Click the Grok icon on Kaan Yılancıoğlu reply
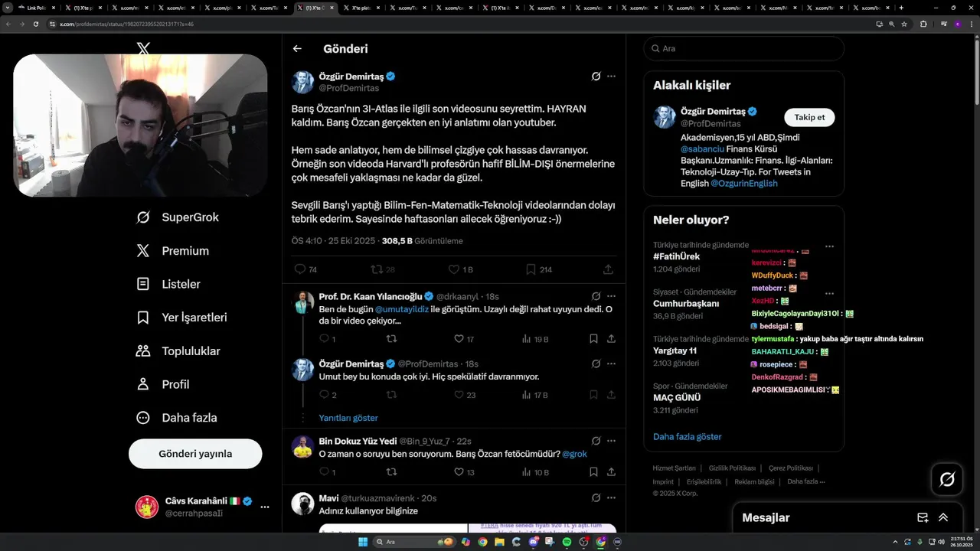The height and width of the screenshot is (551, 980). coord(596,296)
